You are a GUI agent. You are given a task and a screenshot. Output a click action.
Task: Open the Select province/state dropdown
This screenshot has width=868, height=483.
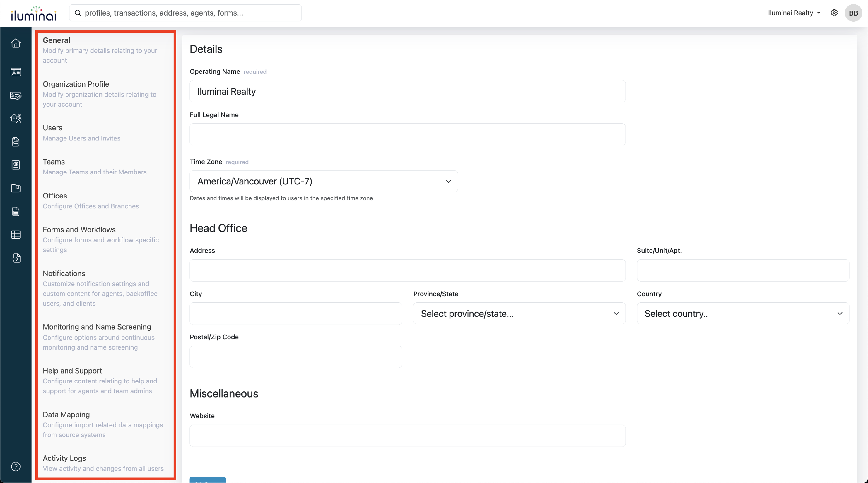point(519,313)
